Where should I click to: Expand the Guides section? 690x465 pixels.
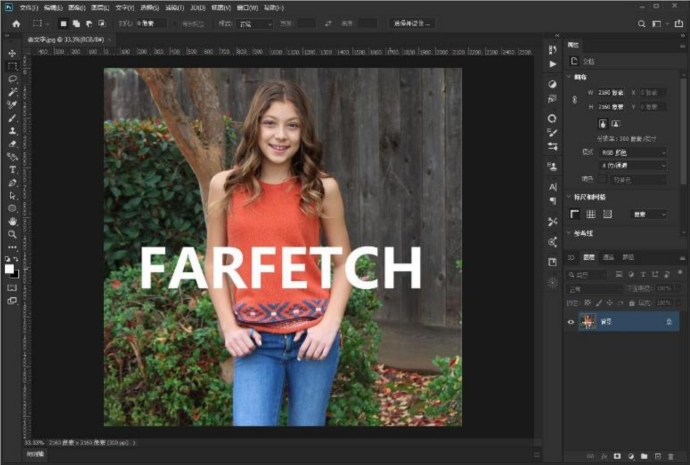569,233
